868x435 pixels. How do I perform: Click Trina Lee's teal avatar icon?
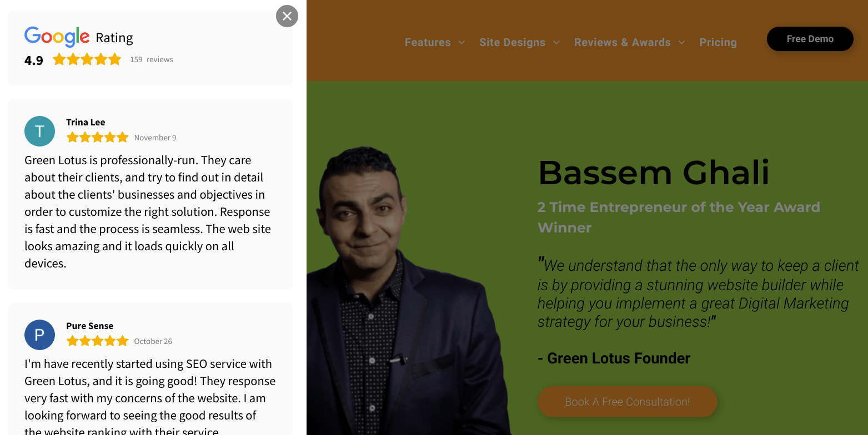(39, 131)
